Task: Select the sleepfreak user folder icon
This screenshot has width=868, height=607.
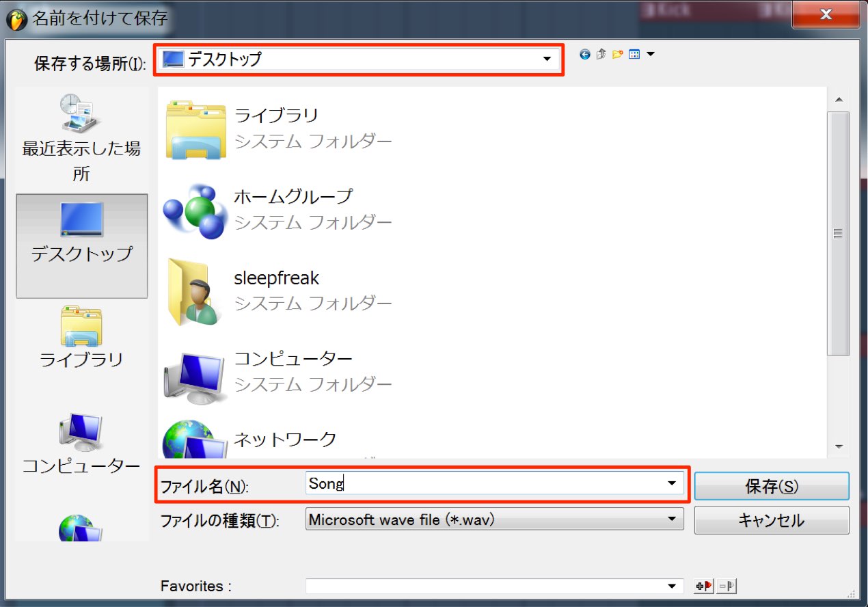Action: click(193, 291)
